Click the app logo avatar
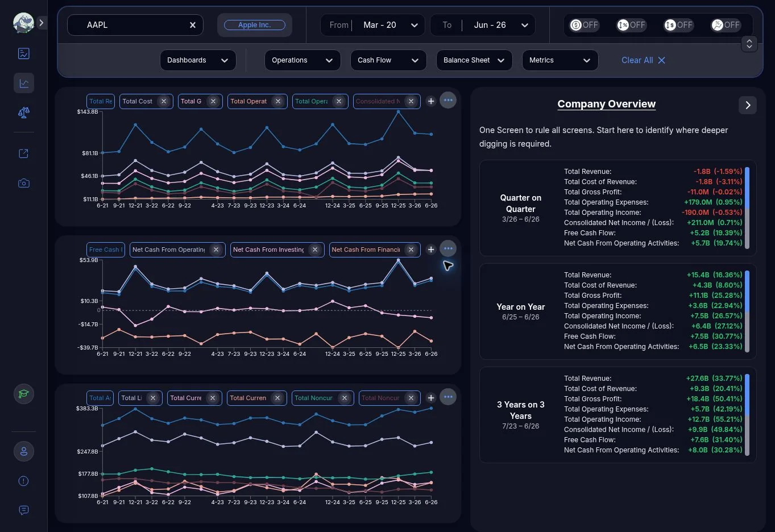775x532 pixels. point(23,23)
